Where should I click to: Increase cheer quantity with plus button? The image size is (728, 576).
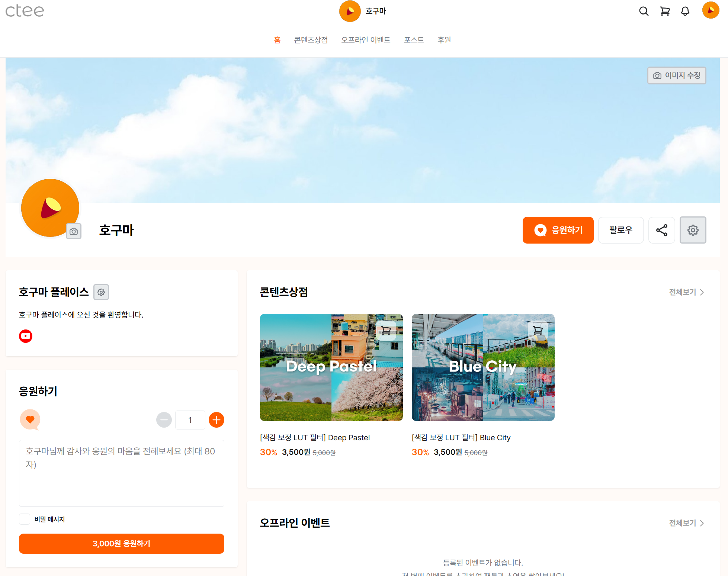(x=217, y=420)
